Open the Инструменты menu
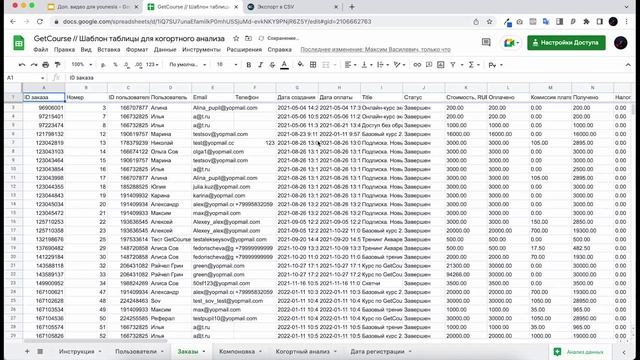Screen dimensions: 640x360 [x=201, y=49]
